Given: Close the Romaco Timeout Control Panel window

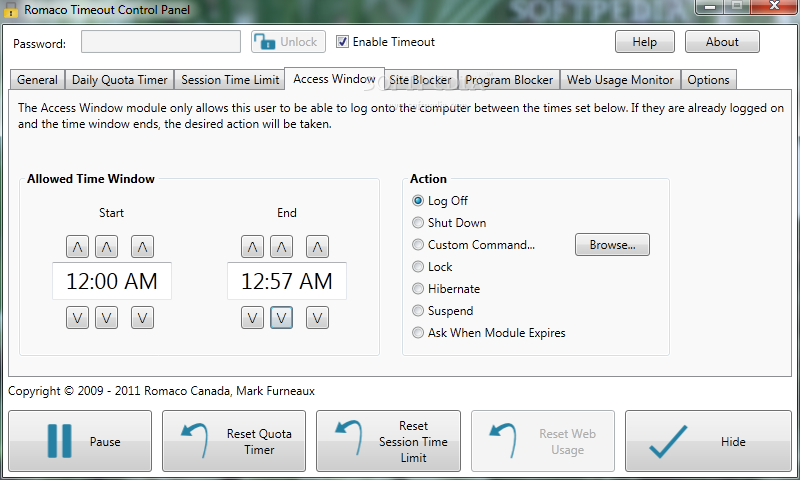Looking at the screenshot, I should [774, 7].
